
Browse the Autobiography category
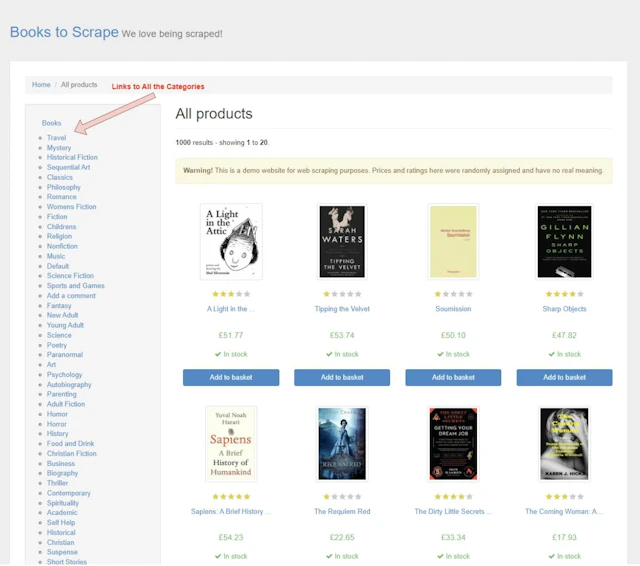[x=69, y=384]
